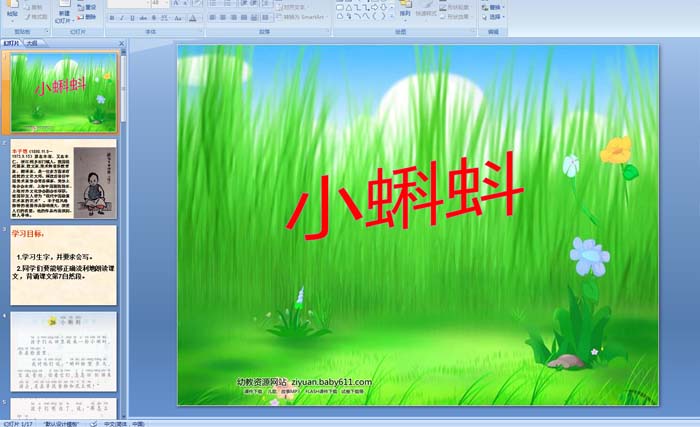Select slide 1 thumbnail titled 小蝌蚪
The height and width of the screenshot is (427, 700).
pos(63,93)
